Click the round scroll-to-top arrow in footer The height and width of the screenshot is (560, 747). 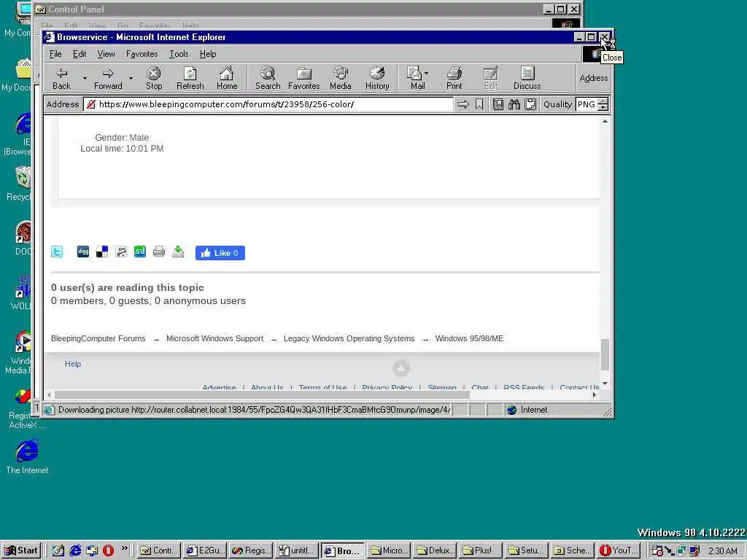(x=401, y=368)
